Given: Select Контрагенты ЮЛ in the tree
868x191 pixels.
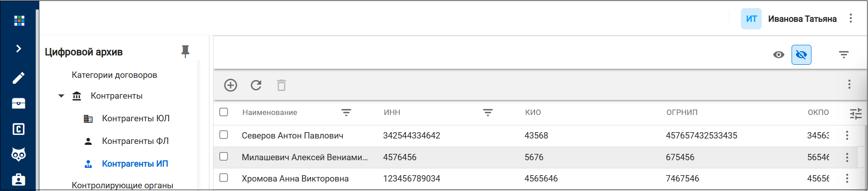Looking at the screenshot, I should tap(136, 119).
